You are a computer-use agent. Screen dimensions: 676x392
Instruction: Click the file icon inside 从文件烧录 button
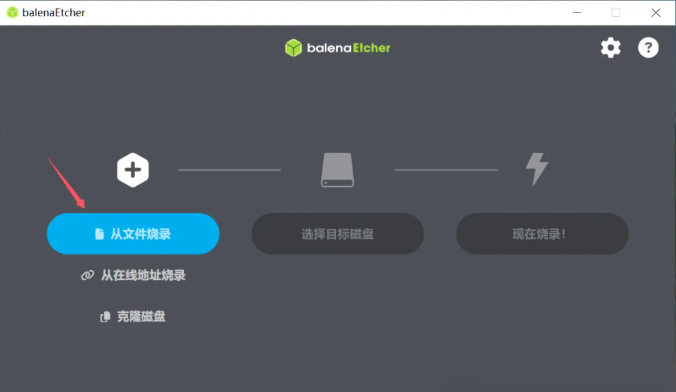coord(100,234)
